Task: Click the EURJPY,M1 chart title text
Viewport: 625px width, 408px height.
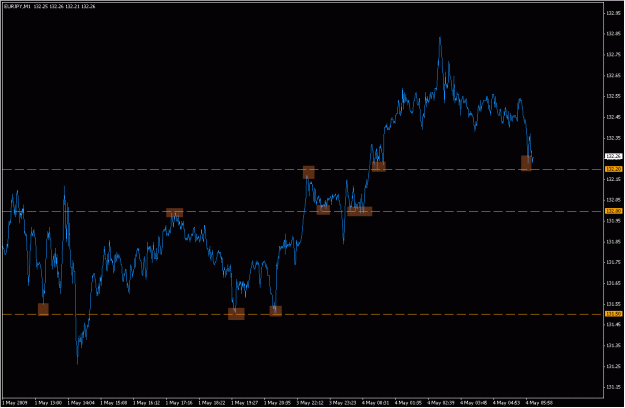Action: coord(16,6)
